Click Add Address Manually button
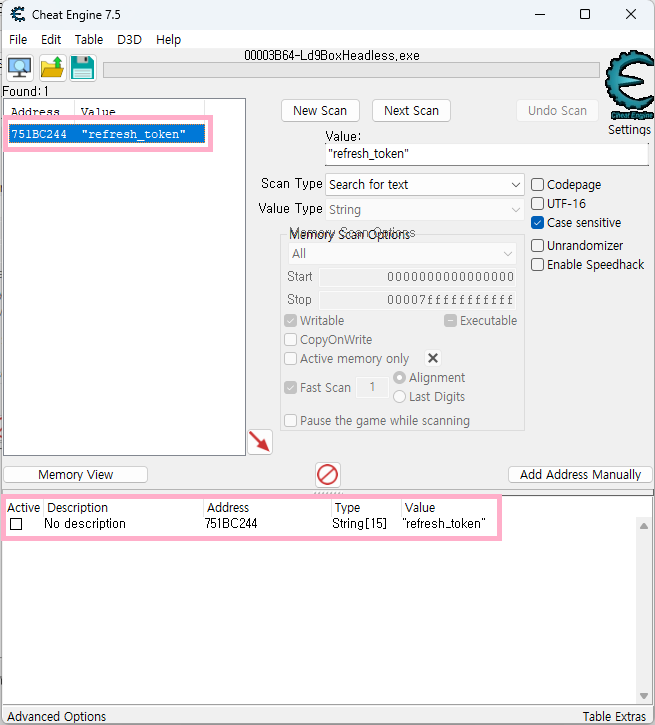The image size is (655, 725). [580, 474]
